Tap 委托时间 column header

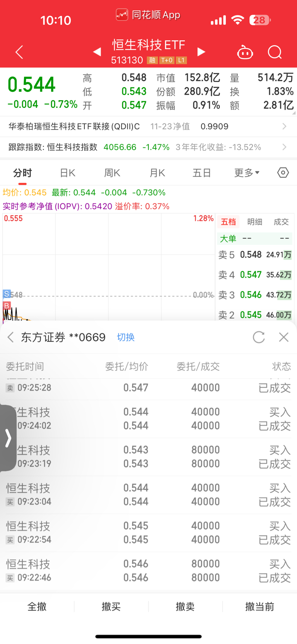click(25, 366)
